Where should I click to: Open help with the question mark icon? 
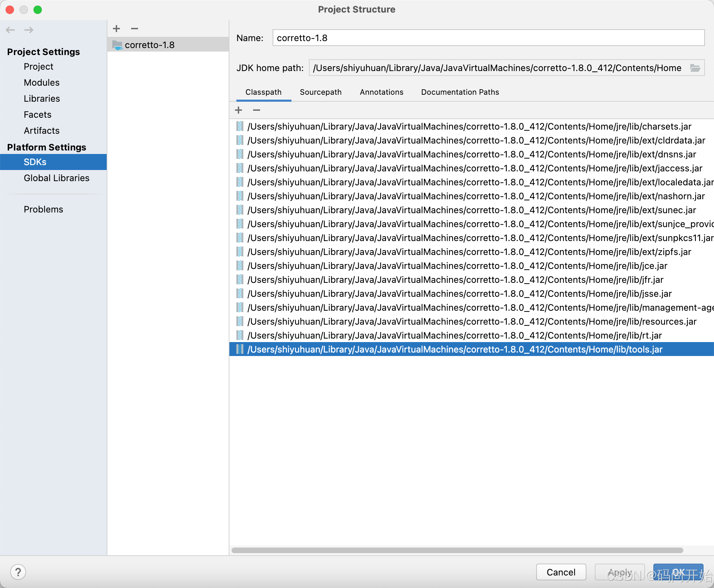pos(18,572)
